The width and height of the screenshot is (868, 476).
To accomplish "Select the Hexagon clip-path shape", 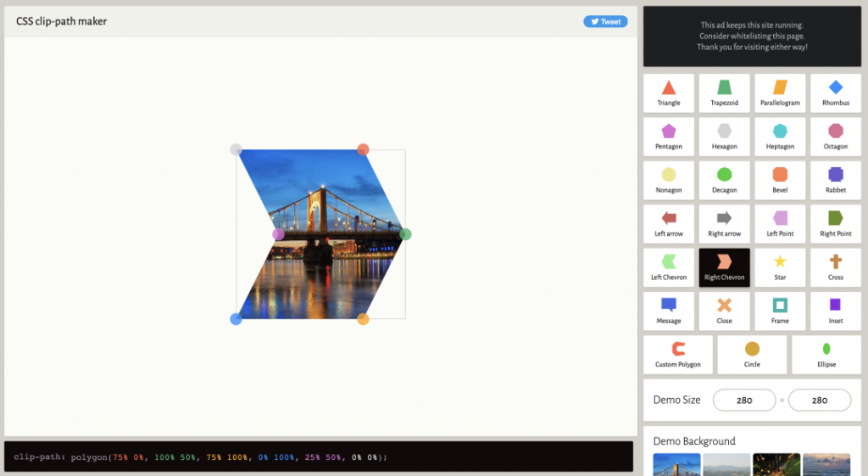I will click(724, 137).
